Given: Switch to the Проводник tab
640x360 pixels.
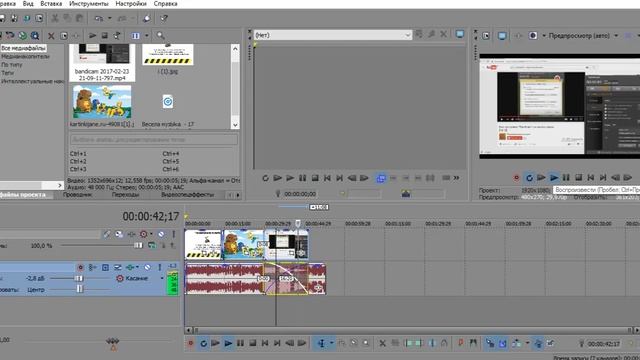Looking at the screenshot, I should point(77,195).
